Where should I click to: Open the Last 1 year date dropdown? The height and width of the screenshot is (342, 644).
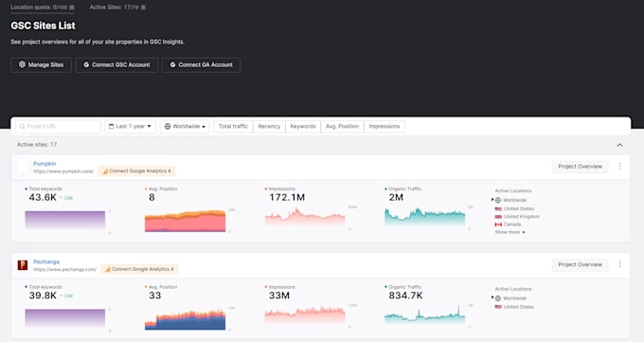pyautogui.click(x=130, y=127)
